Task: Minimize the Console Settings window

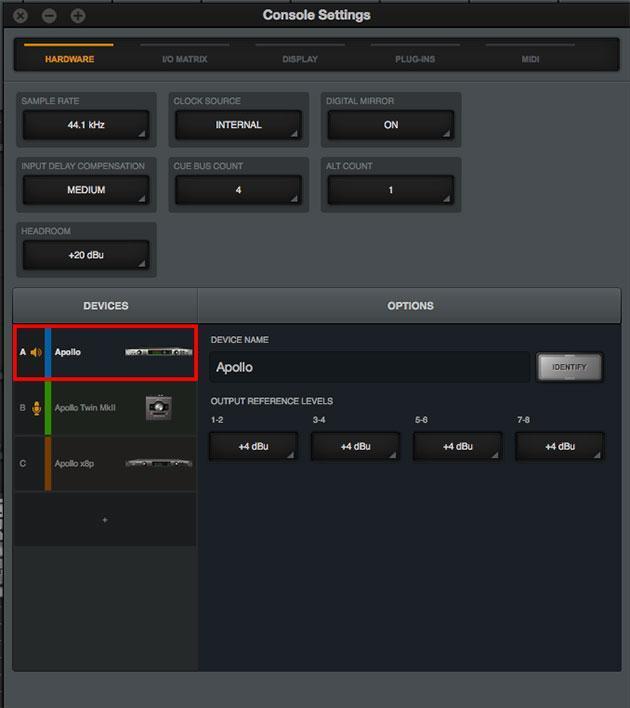Action: point(49,16)
